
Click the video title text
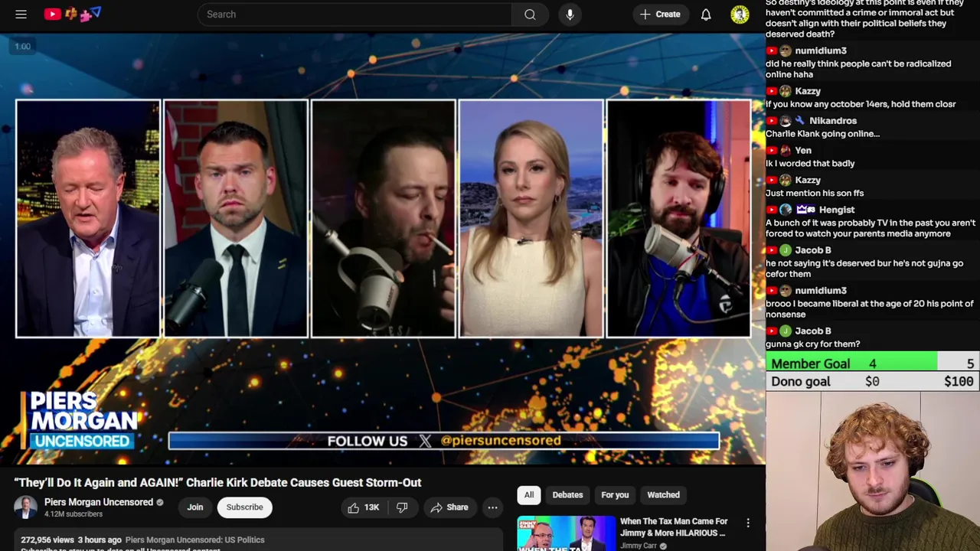click(217, 483)
